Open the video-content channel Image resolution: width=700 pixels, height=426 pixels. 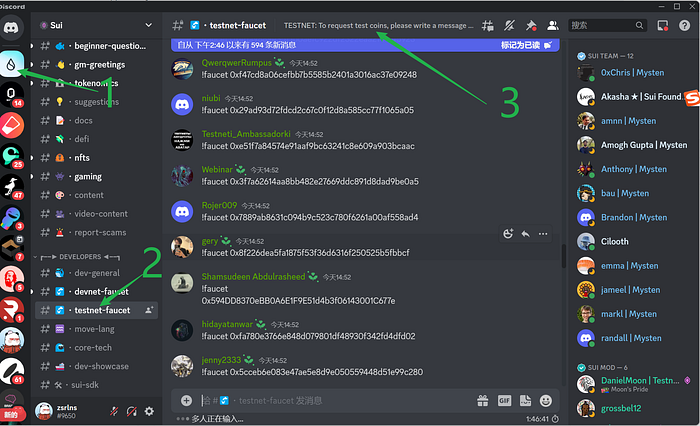click(x=96, y=214)
